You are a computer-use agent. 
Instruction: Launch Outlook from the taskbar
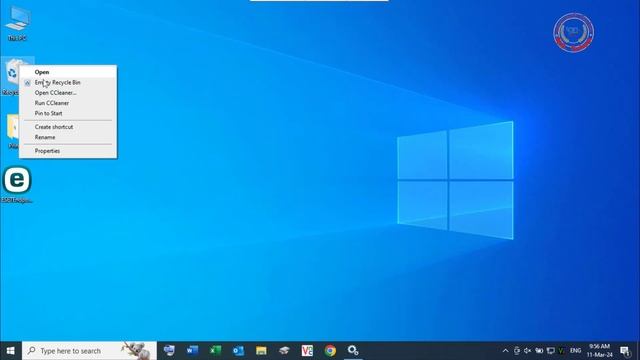(x=238, y=351)
